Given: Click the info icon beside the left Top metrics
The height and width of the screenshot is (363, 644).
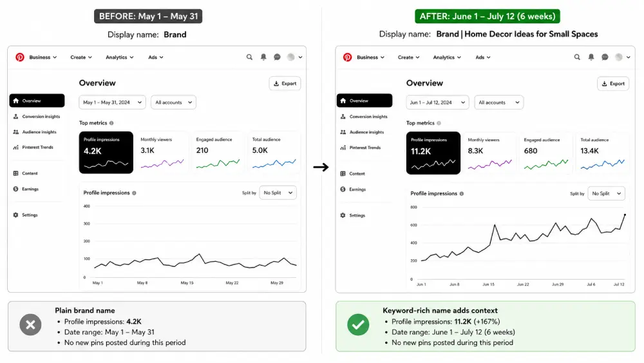Looking at the screenshot, I should pos(111,123).
